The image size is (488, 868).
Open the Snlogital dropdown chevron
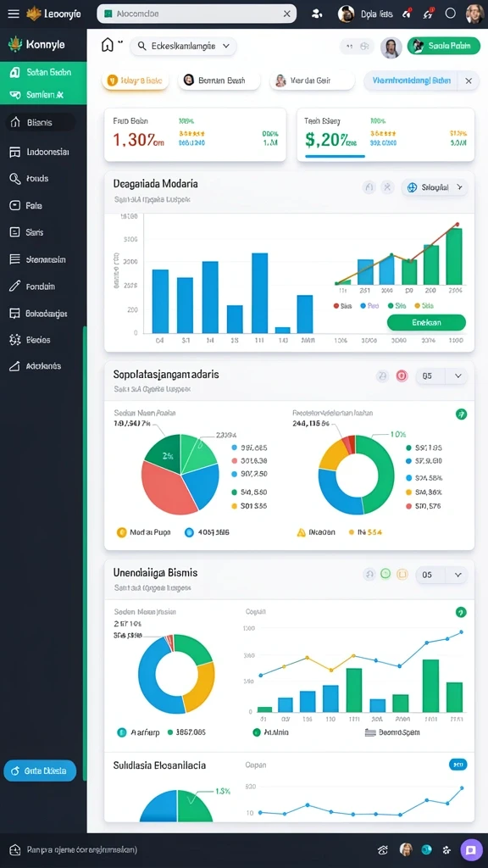tap(459, 187)
